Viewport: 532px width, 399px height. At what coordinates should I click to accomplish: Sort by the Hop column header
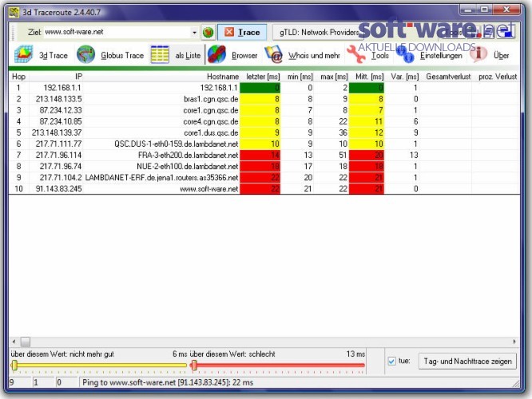[x=19, y=77]
